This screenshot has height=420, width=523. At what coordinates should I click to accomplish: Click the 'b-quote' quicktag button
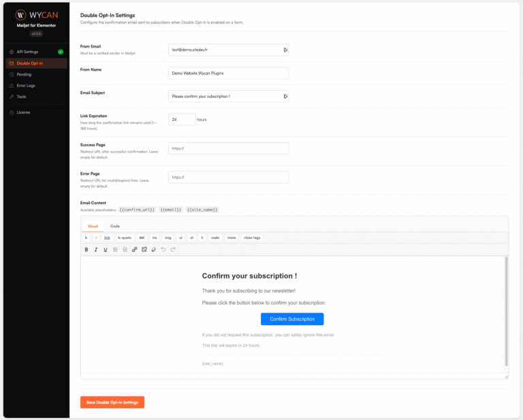pyautogui.click(x=125, y=238)
